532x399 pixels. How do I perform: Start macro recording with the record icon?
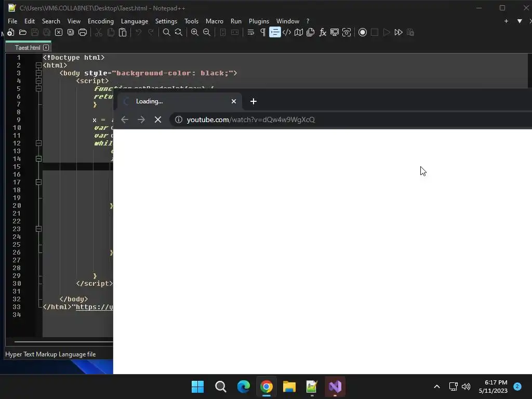[x=363, y=32]
